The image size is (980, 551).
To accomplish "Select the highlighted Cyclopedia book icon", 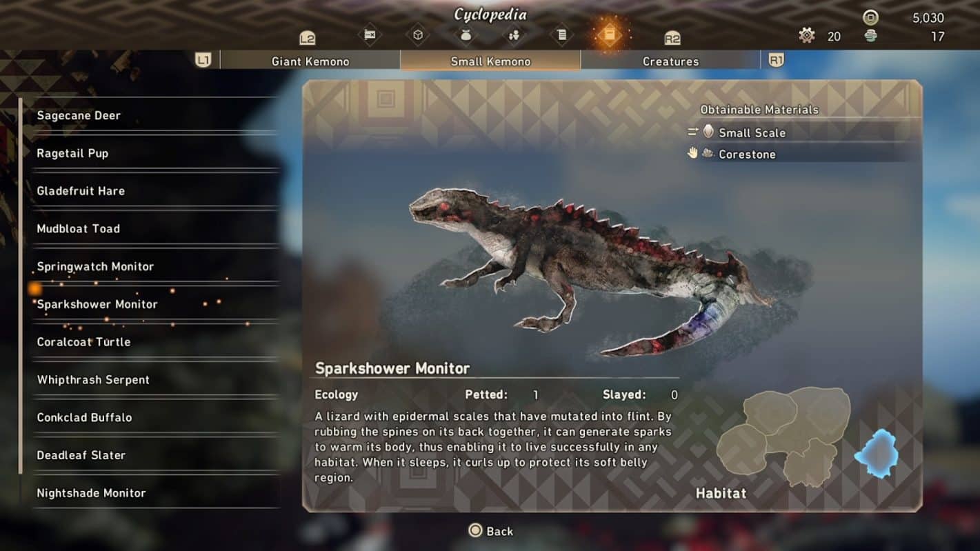I will [609, 35].
